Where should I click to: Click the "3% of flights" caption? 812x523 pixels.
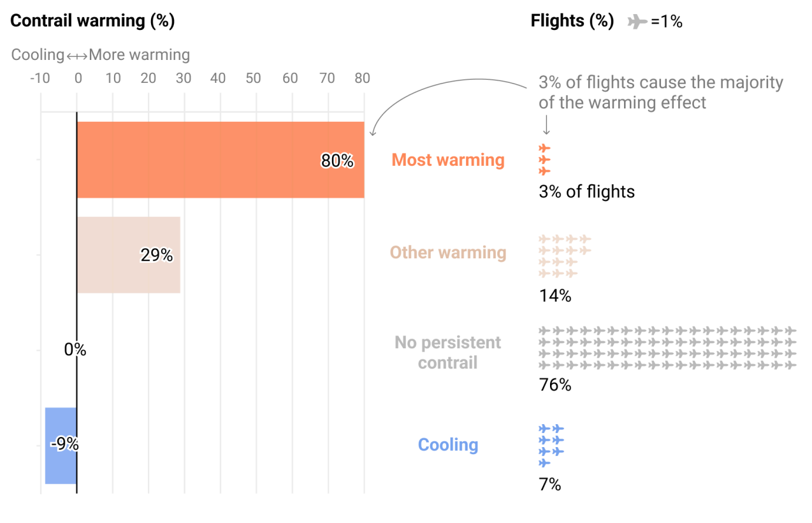586,191
